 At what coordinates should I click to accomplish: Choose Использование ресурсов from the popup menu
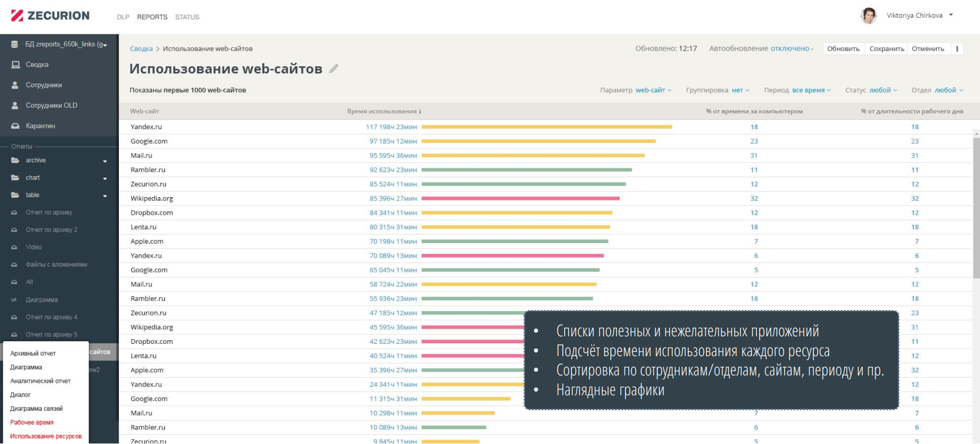pos(46,437)
